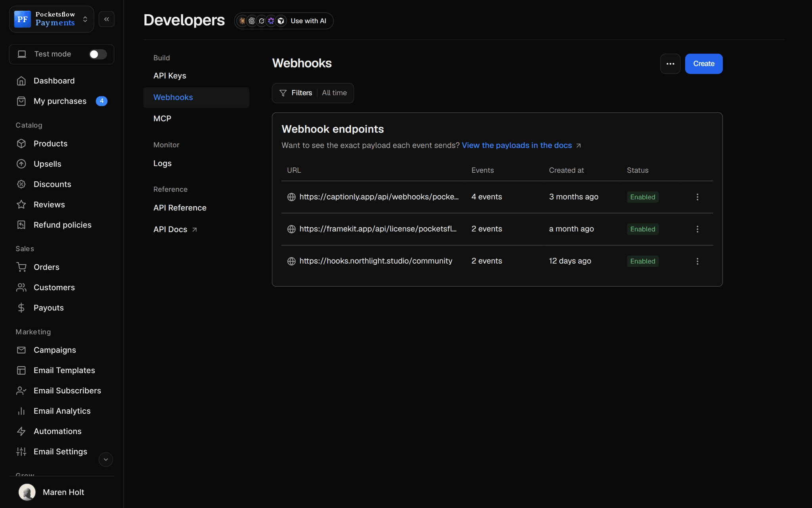Click the Enabled status for framekit.app
This screenshot has width=812, height=508.
pyautogui.click(x=643, y=229)
